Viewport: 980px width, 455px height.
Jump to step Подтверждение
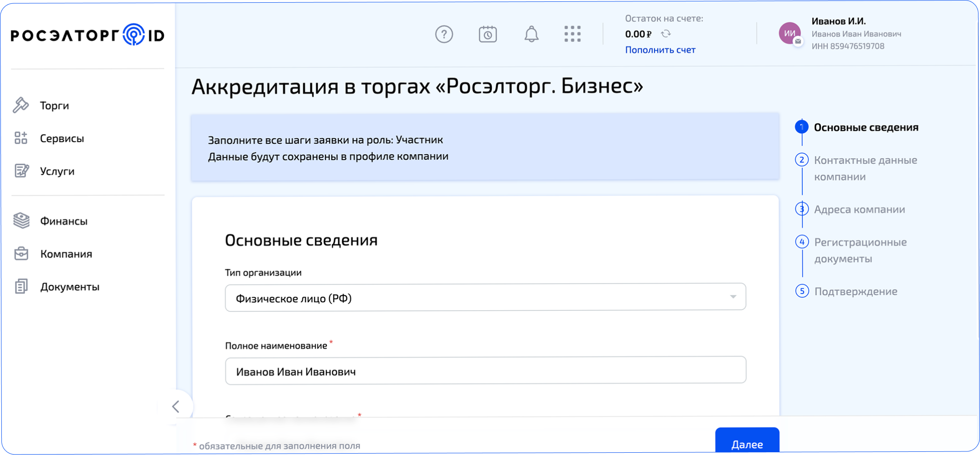(x=856, y=291)
